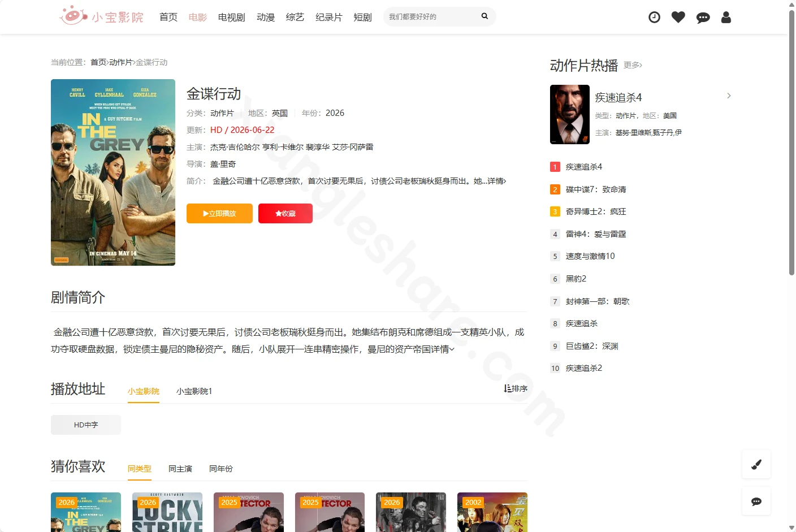Click the HD中字 episode button
This screenshot has width=796, height=532.
[x=86, y=425]
